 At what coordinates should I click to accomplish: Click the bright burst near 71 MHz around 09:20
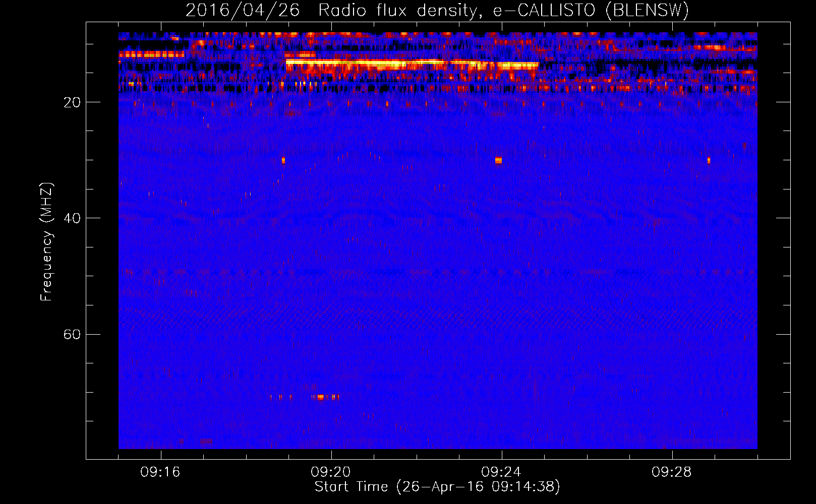coord(320,397)
